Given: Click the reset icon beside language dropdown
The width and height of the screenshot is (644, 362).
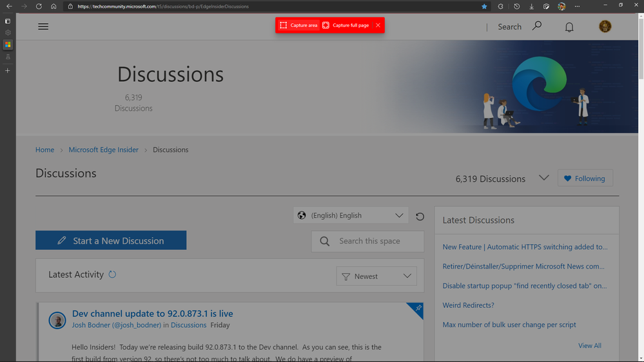Looking at the screenshot, I should (420, 216).
